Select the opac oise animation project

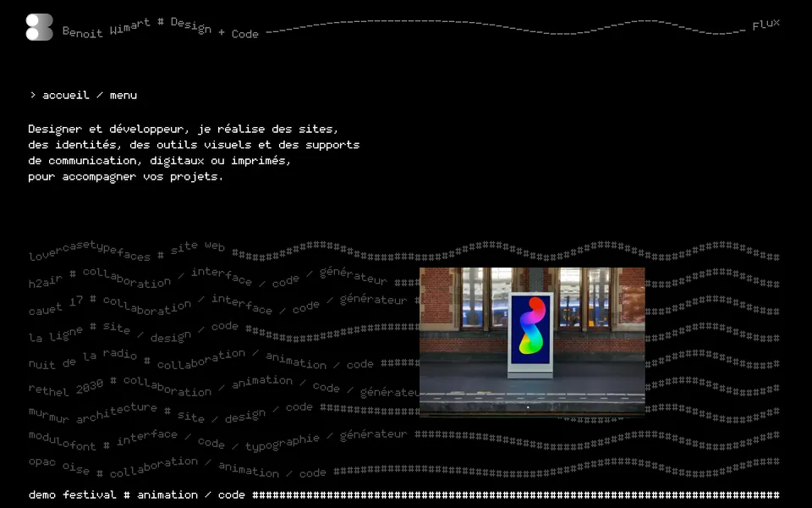tap(177, 467)
